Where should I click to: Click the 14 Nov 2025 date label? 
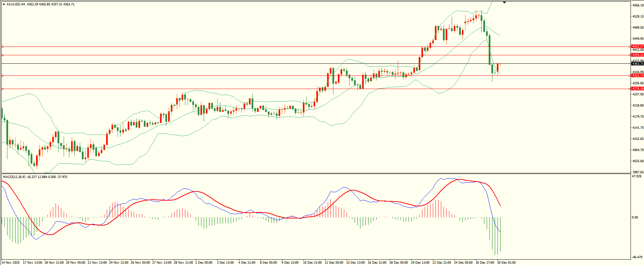10,262
